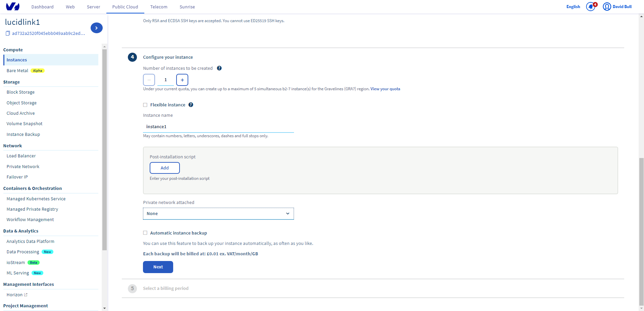Go to the Sunrise tab
644x311 pixels.
pos(187,7)
